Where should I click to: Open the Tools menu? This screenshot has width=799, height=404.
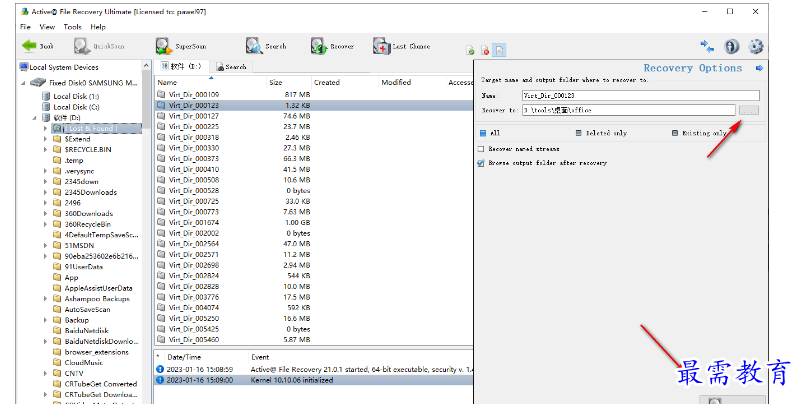coord(72,27)
